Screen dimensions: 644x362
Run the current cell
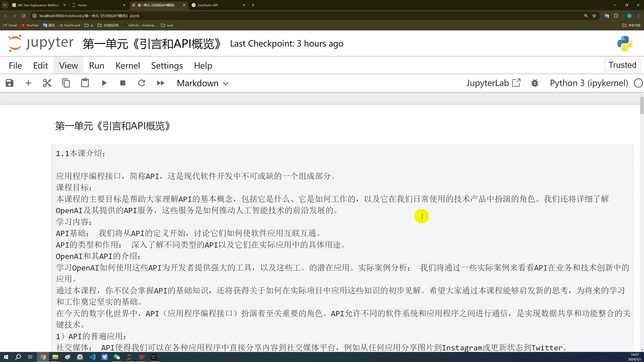[104, 83]
